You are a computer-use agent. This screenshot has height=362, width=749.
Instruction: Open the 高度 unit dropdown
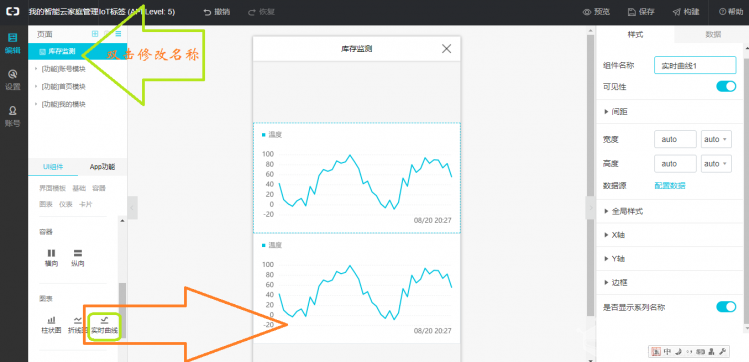pyautogui.click(x=716, y=164)
